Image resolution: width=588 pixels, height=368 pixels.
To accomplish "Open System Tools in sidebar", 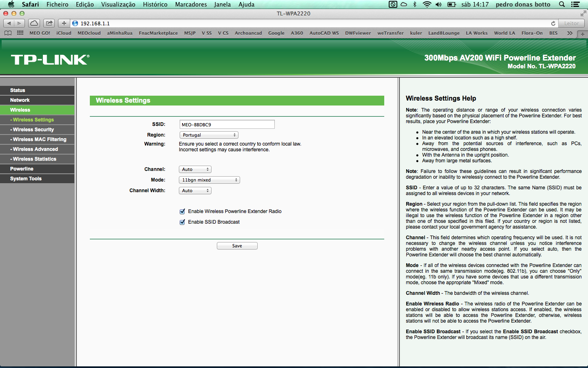I will point(37,179).
